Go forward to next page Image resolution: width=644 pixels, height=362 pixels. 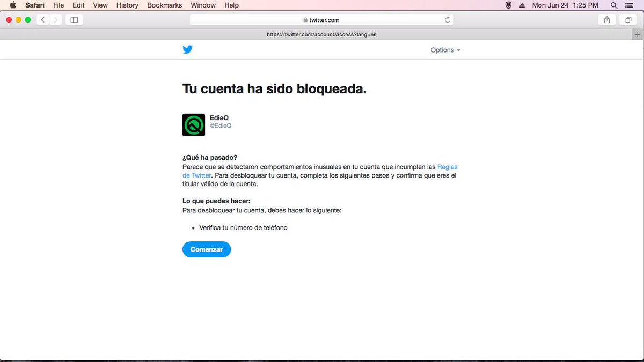pyautogui.click(x=56, y=20)
